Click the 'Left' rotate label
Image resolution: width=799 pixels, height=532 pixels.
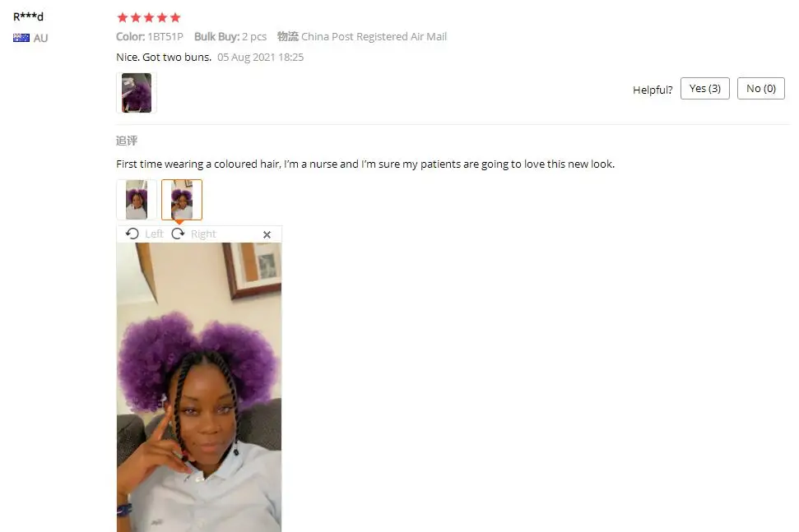(x=154, y=234)
